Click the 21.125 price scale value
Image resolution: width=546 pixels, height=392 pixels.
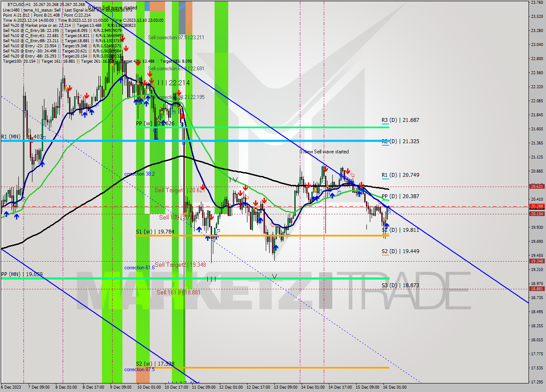point(537,157)
